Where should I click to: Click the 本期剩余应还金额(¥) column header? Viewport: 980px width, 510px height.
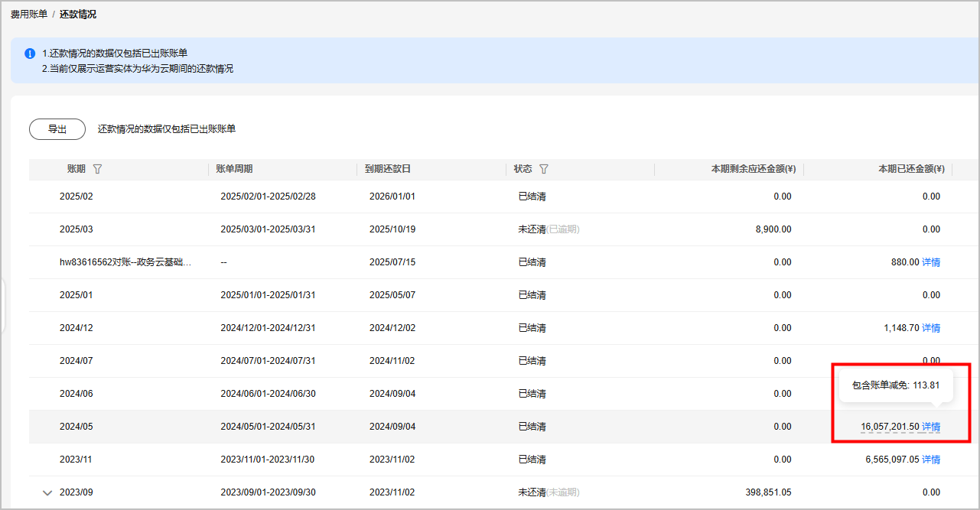pyautogui.click(x=753, y=169)
